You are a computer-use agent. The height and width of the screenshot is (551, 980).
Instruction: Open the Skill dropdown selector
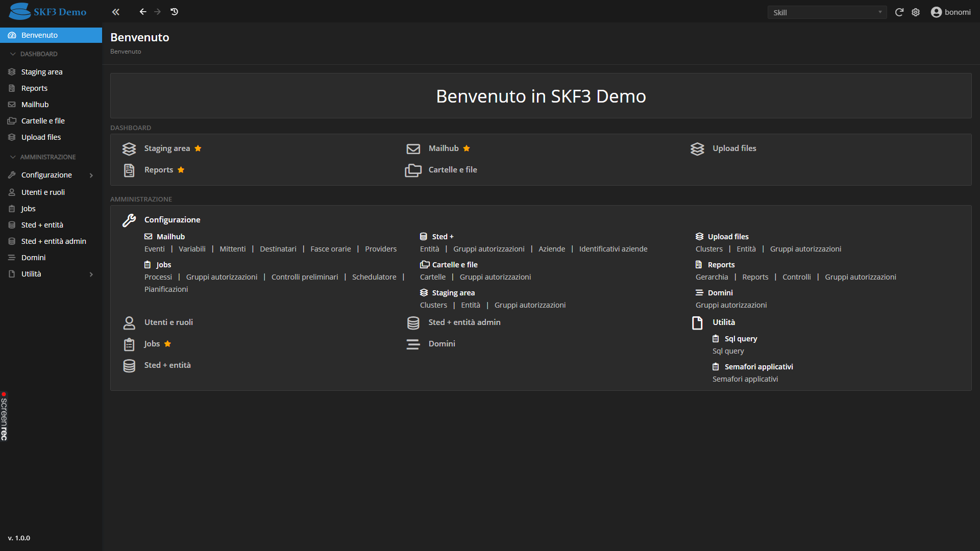(x=827, y=12)
